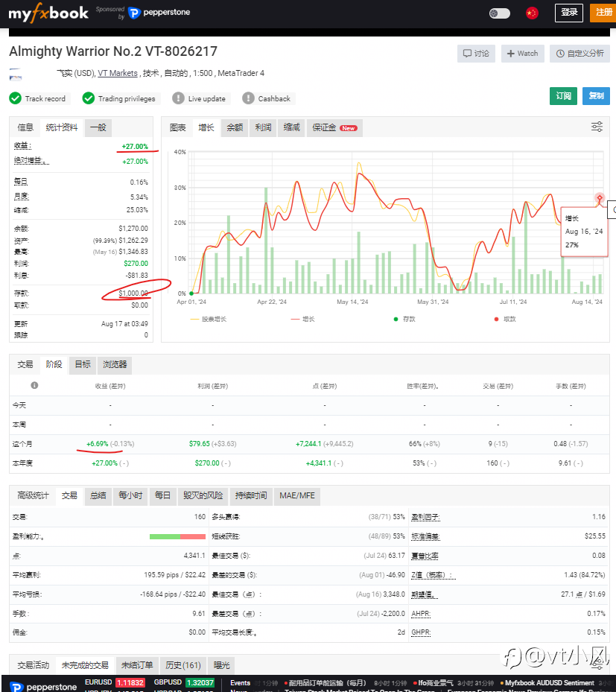Toggle the dark mode switch
616x692 pixels.
[500, 13]
